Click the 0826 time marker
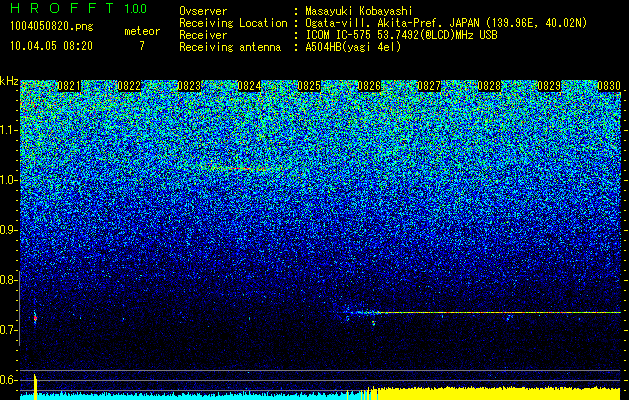The height and width of the screenshot is (400, 629). pos(369,86)
